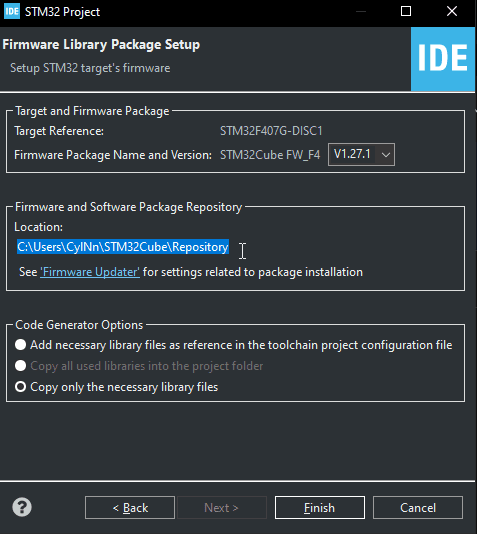
Task: Click the large blue IDE logo banner
Action: tap(443, 59)
